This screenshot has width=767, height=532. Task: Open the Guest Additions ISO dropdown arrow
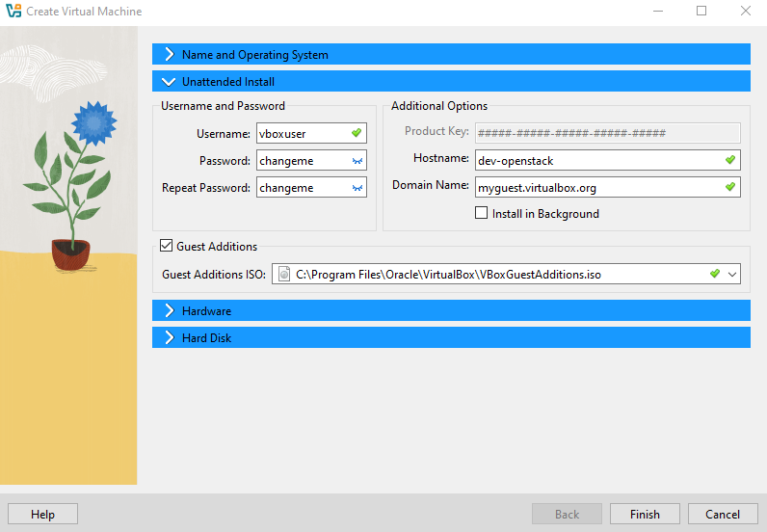tap(733, 275)
